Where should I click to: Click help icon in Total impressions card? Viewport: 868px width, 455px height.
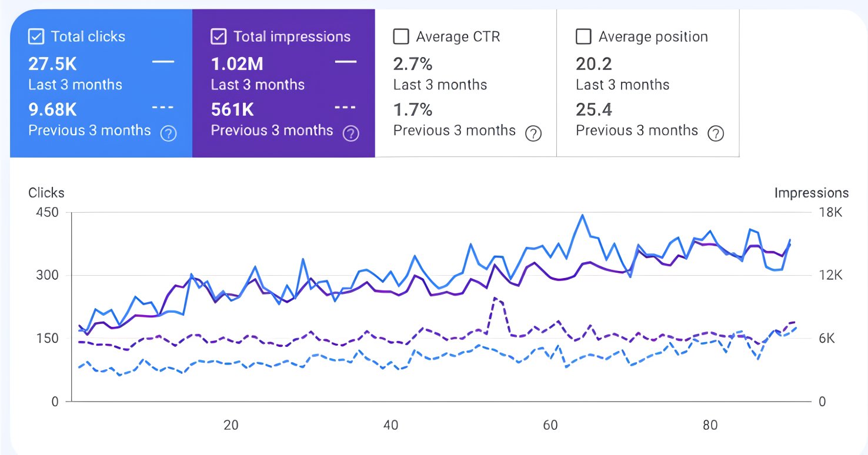coord(350,133)
